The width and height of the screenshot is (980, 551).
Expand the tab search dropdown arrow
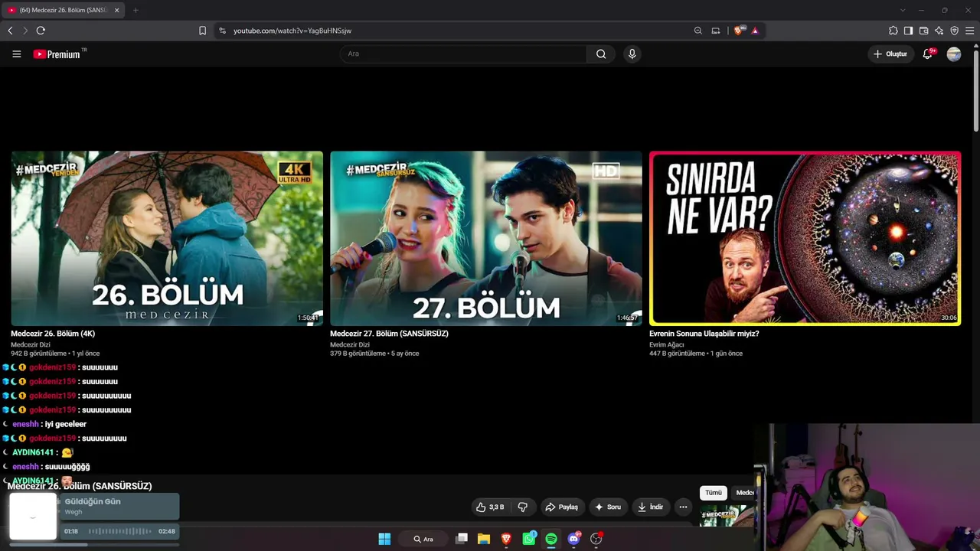pos(903,10)
